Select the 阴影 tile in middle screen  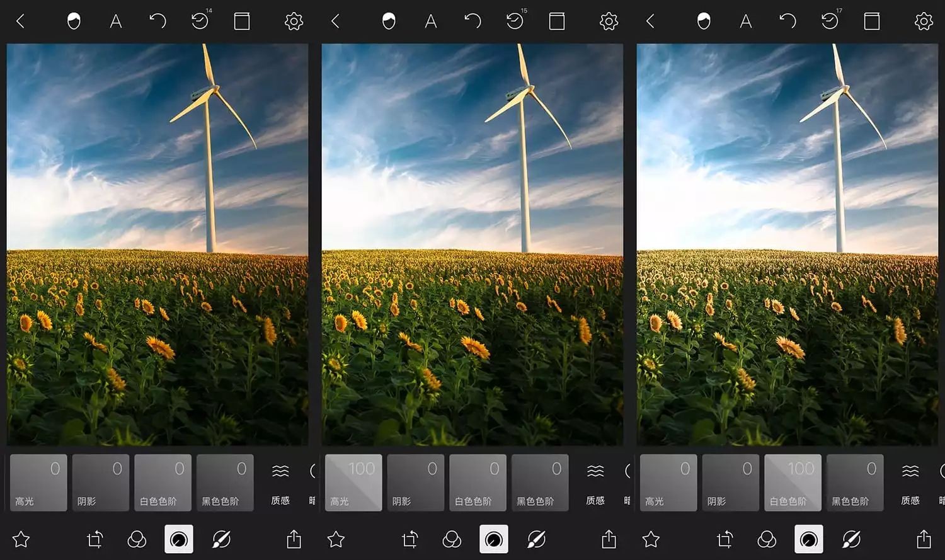pyautogui.click(x=416, y=483)
